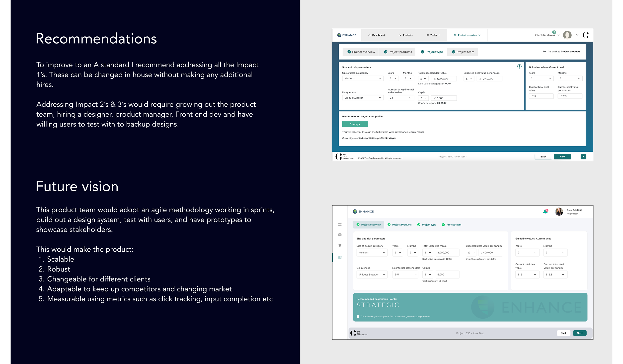This screenshot has width=623, height=364.
Task: Click the G logo beside the upper mockup avatar
Action: click(586, 35)
